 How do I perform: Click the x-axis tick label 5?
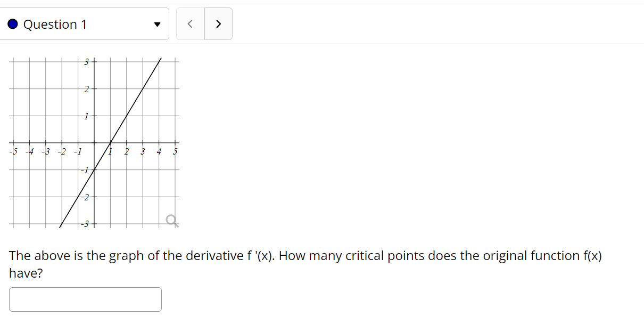[175, 152]
